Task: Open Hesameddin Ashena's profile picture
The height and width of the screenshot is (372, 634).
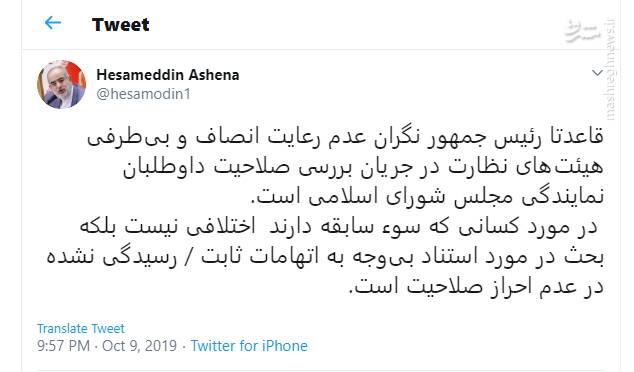Action: click(x=61, y=85)
